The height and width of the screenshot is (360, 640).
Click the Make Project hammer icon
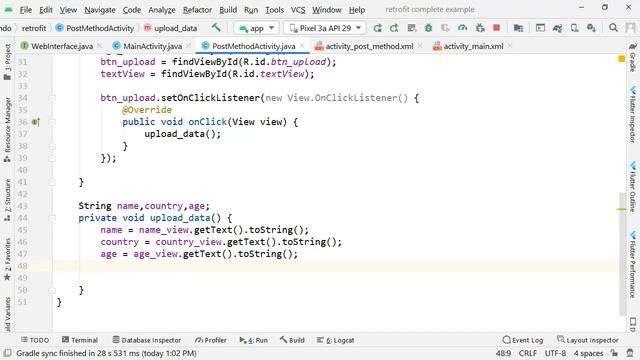pyautogui.click(x=216, y=28)
